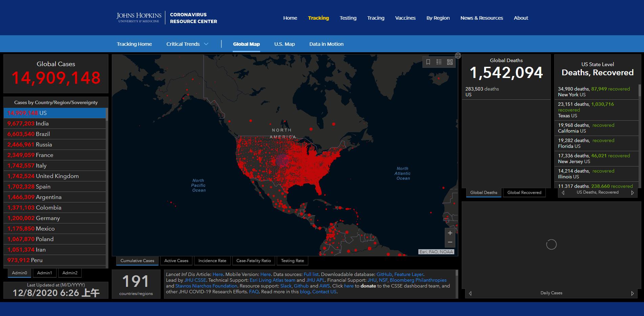Click the Johns Hopkins logo
644x316 pixels.
[x=139, y=18]
